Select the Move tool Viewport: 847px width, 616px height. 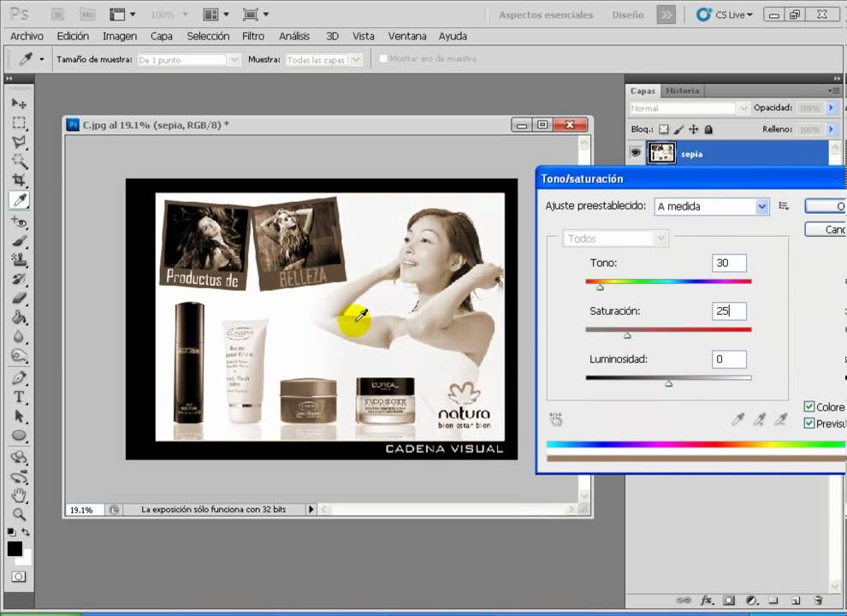pyautogui.click(x=19, y=104)
